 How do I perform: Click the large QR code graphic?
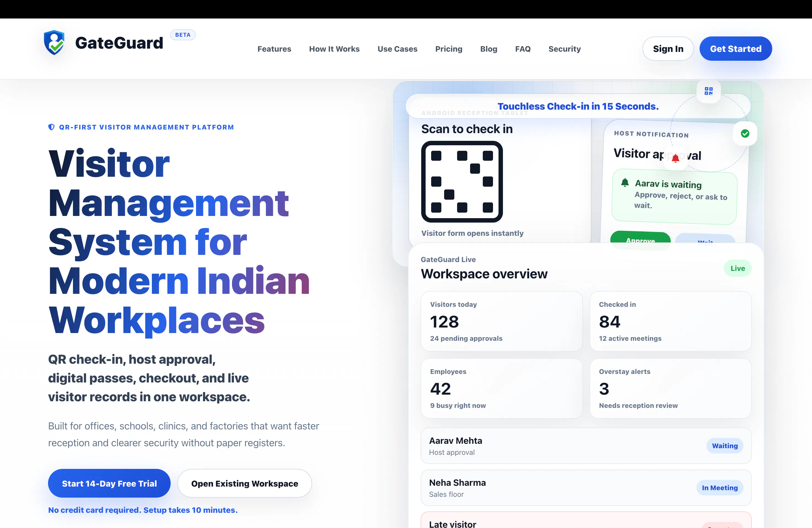click(x=462, y=182)
